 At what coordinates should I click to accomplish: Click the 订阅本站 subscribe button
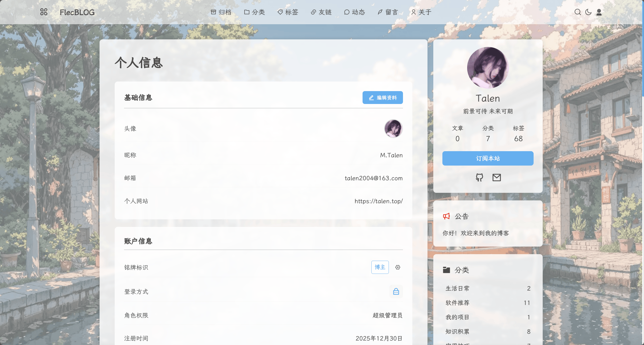[x=488, y=158]
